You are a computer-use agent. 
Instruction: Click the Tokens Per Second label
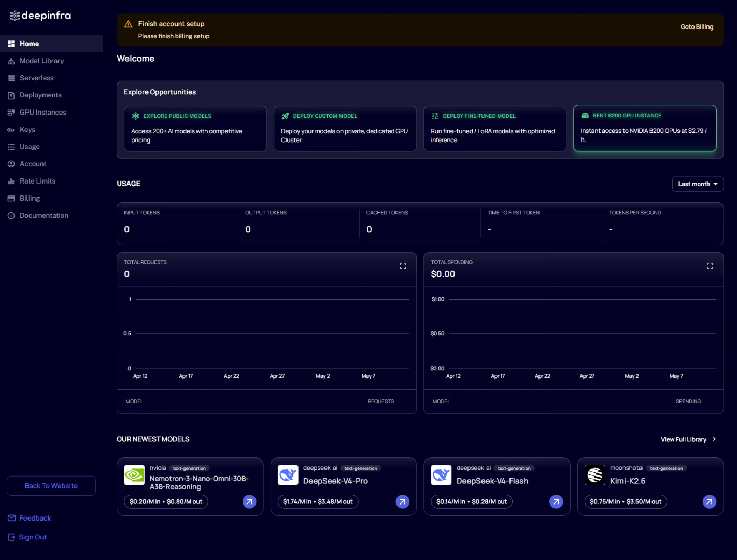tap(635, 213)
